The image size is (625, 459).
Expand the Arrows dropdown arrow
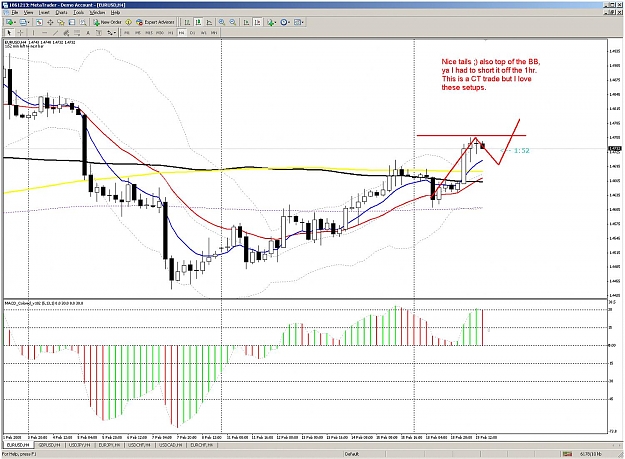115,33
